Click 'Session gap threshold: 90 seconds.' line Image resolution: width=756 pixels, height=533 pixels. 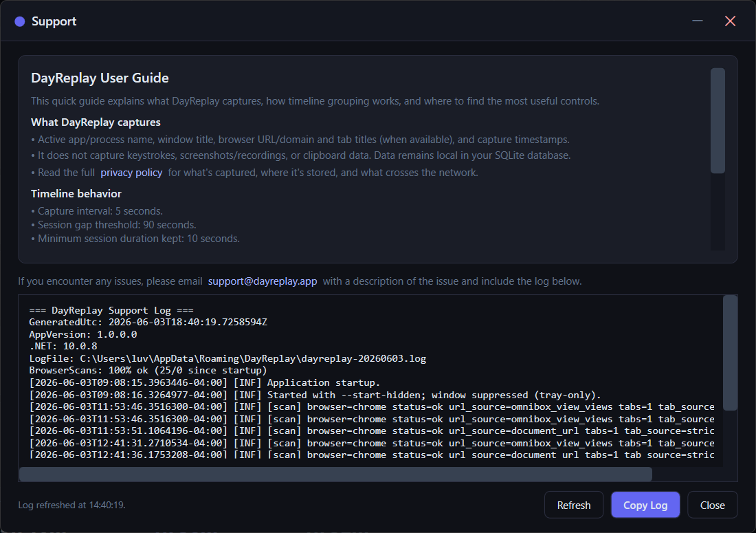click(x=114, y=225)
